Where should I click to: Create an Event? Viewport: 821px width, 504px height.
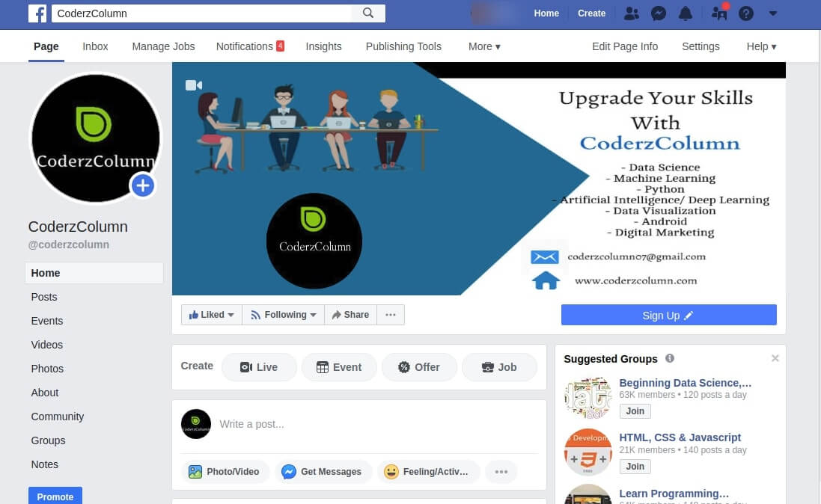[339, 367]
